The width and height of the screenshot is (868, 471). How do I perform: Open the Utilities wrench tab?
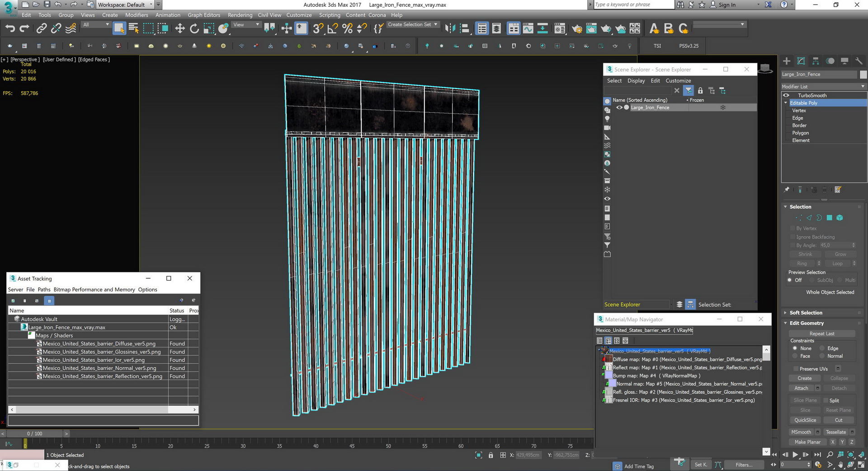[859, 61]
